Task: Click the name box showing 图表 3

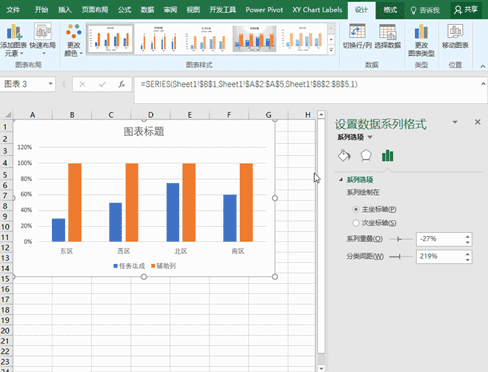Action: 23,84
